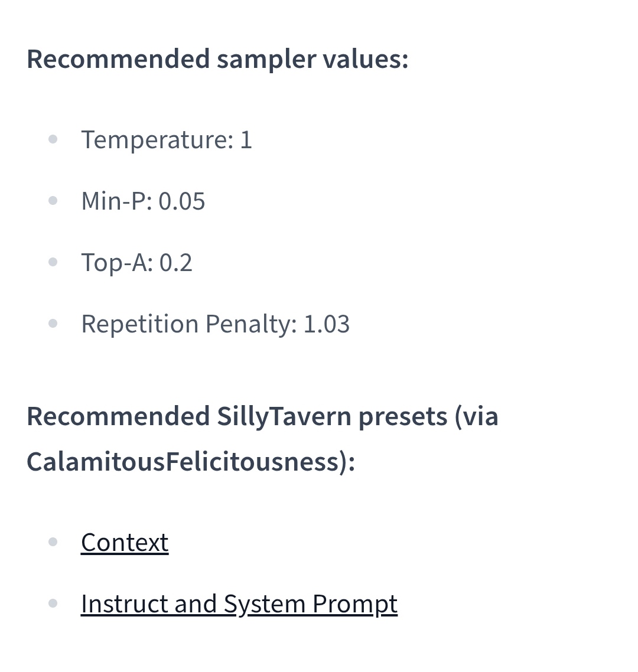Click the word SillyTavern in the heading
Viewport: 638px width, 672px height.
pyautogui.click(x=284, y=416)
